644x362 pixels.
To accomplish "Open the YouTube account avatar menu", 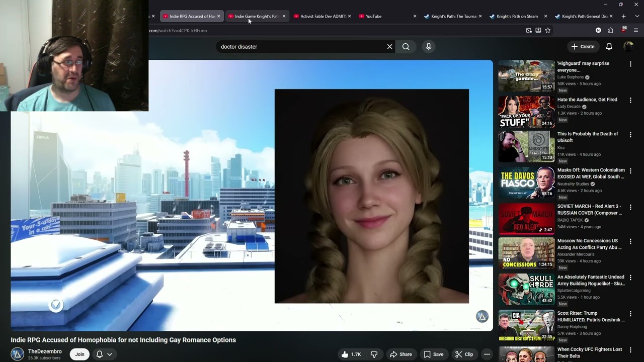I will point(628,47).
